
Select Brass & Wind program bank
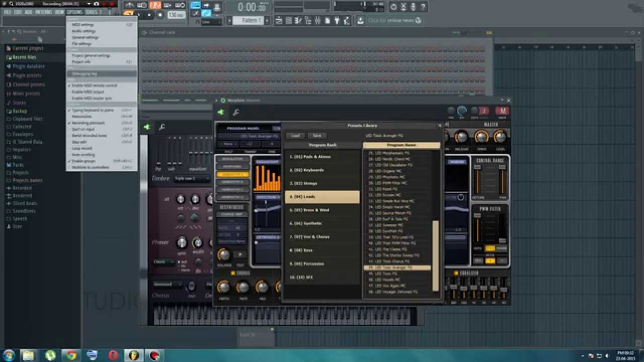point(322,210)
